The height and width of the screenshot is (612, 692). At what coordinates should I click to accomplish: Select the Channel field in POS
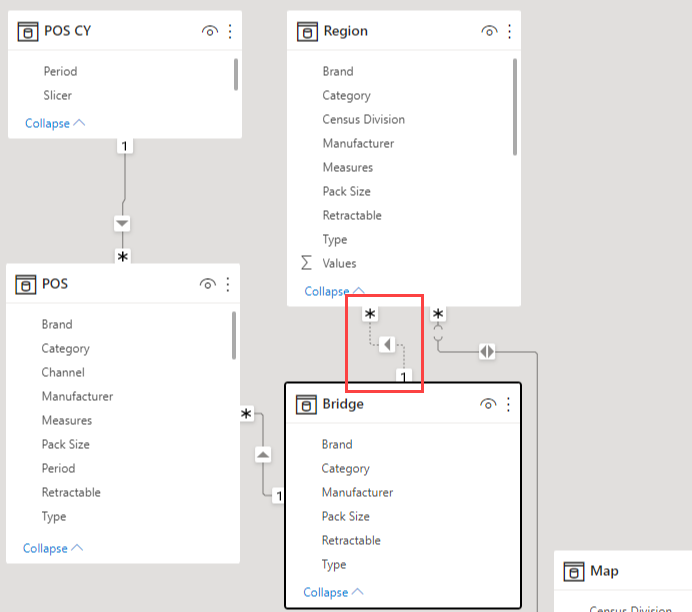(63, 372)
